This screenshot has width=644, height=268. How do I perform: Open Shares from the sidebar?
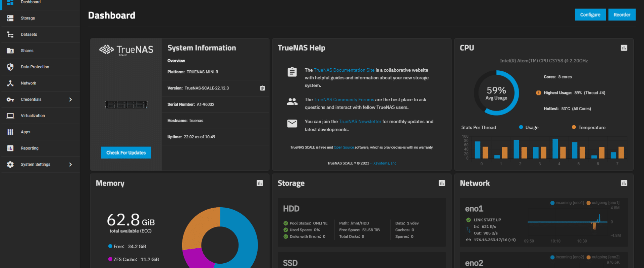[40, 51]
